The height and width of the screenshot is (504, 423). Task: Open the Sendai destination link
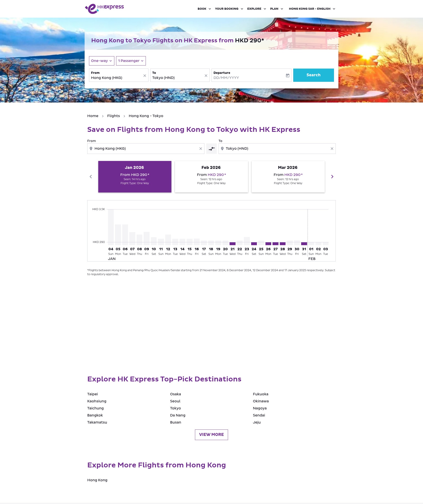tap(259, 415)
